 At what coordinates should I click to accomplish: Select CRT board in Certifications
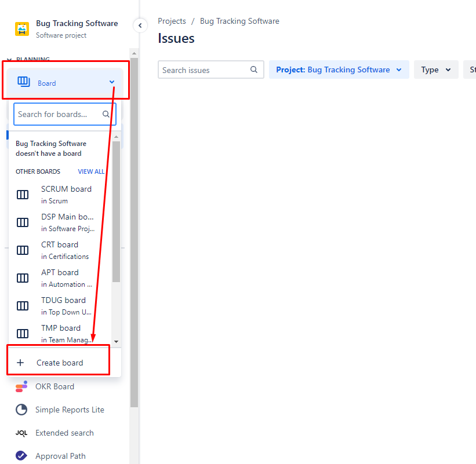coord(60,250)
